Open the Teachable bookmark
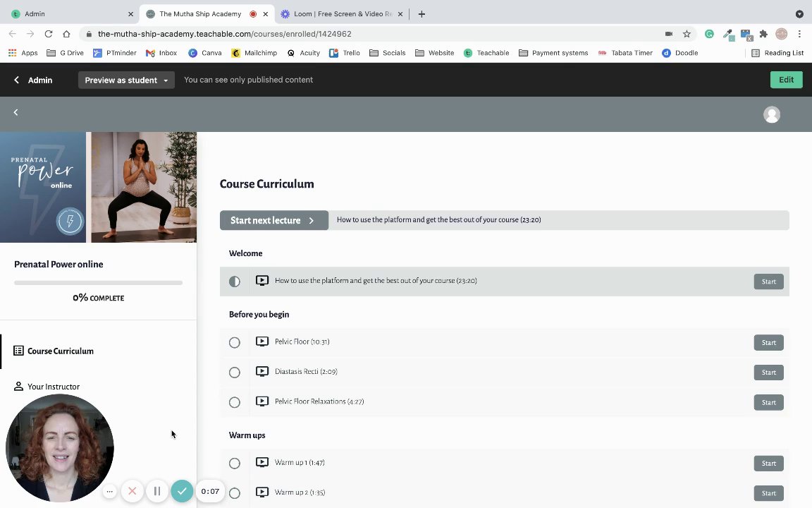This screenshot has height=508, width=812. coord(487,53)
